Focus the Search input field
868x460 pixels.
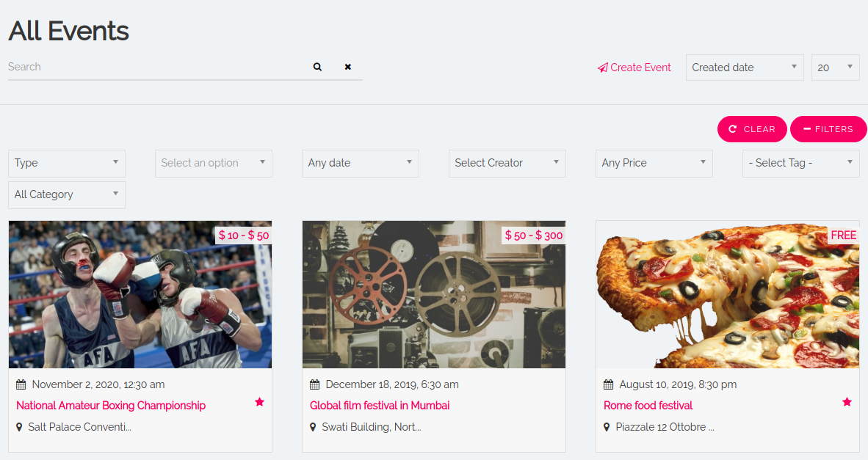point(154,67)
